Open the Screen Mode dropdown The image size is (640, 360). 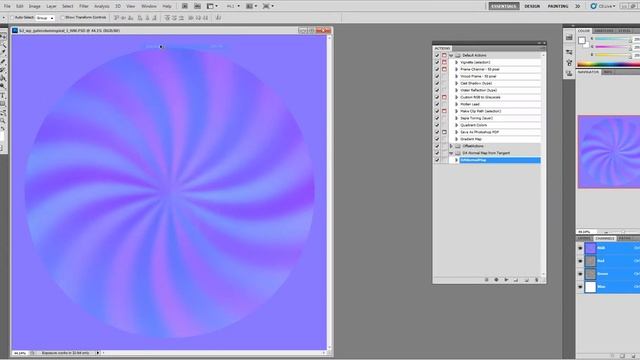pyautogui.click(x=268, y=6)
